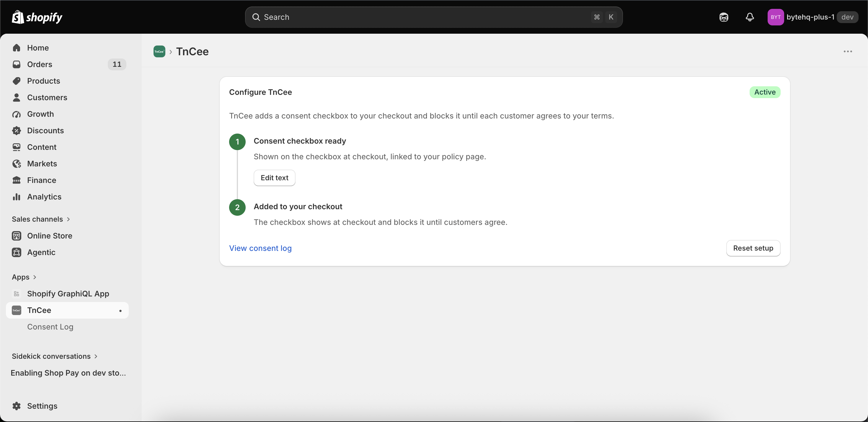Click the Markets globe icon
The width and height of the screenshot is (868, 422).
tap(17, 164)
